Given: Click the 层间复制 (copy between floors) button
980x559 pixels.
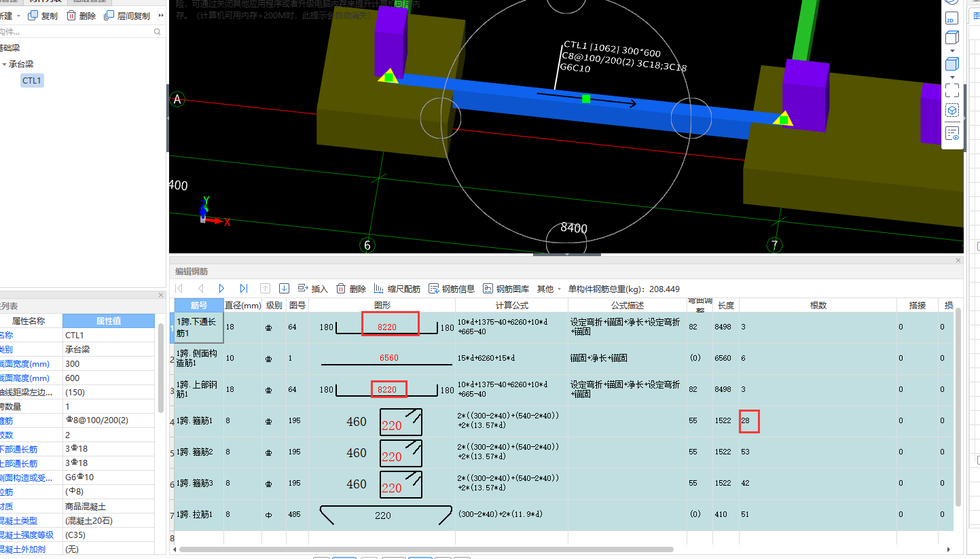Looking at the screenshot, I should 126,16.
